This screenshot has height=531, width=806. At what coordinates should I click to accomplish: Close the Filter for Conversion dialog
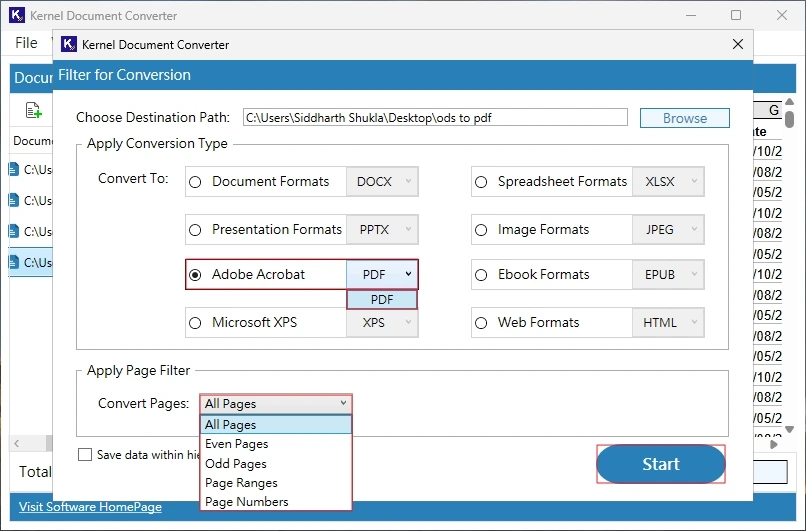pos(738,44)
